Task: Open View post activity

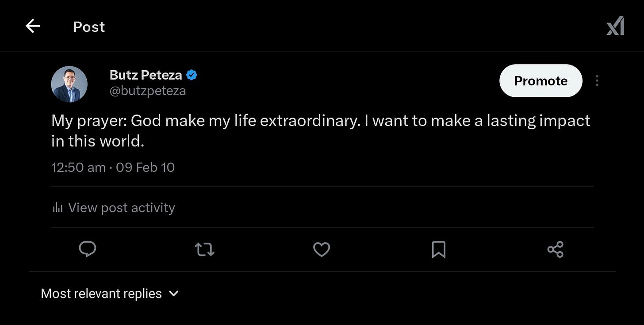Action: tap(121, 207)
